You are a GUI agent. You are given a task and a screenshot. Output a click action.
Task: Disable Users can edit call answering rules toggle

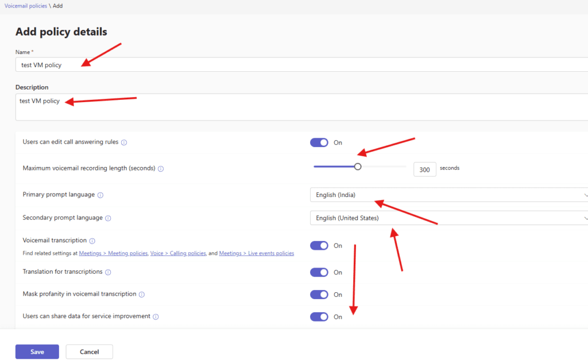[x=319, y=142]
